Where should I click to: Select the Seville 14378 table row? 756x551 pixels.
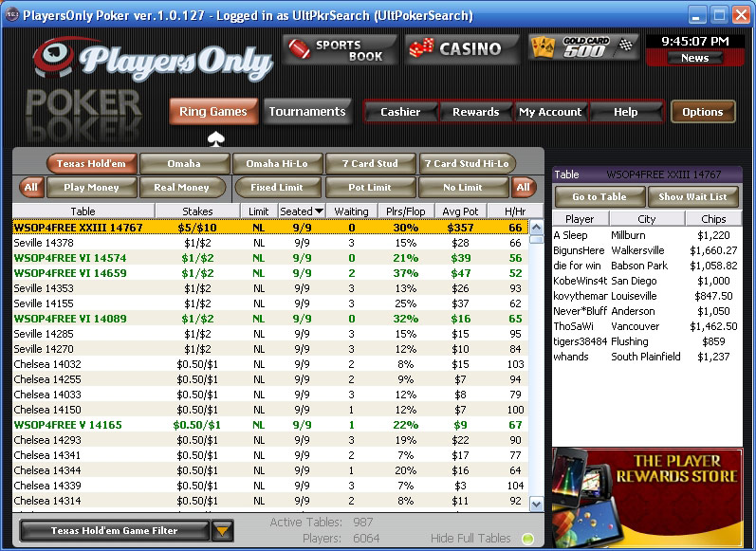270,243
